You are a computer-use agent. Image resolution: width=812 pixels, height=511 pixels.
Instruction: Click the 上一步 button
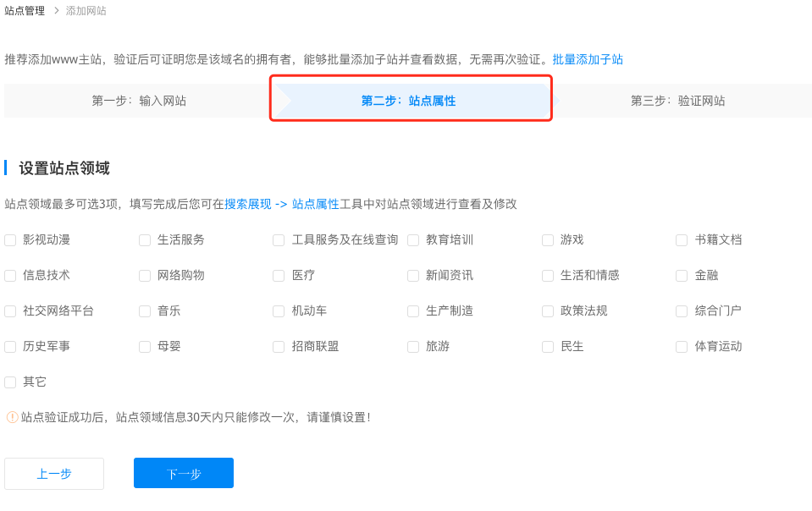click(53, 473)
